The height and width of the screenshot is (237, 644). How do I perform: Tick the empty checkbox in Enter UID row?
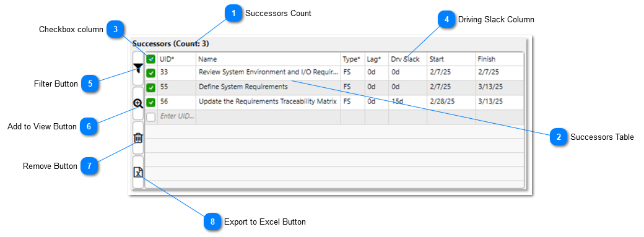point(151,117)
